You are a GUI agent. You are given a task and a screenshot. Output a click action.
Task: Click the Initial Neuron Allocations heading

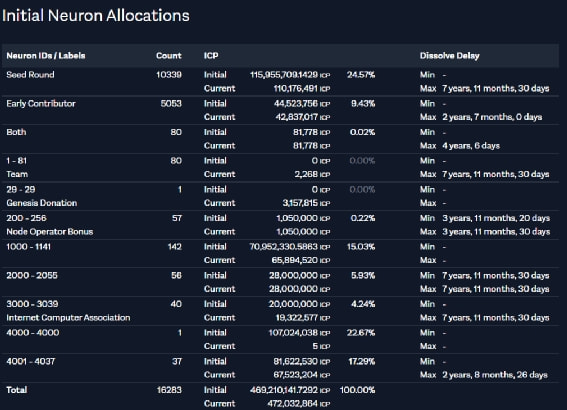click(96, 16)
